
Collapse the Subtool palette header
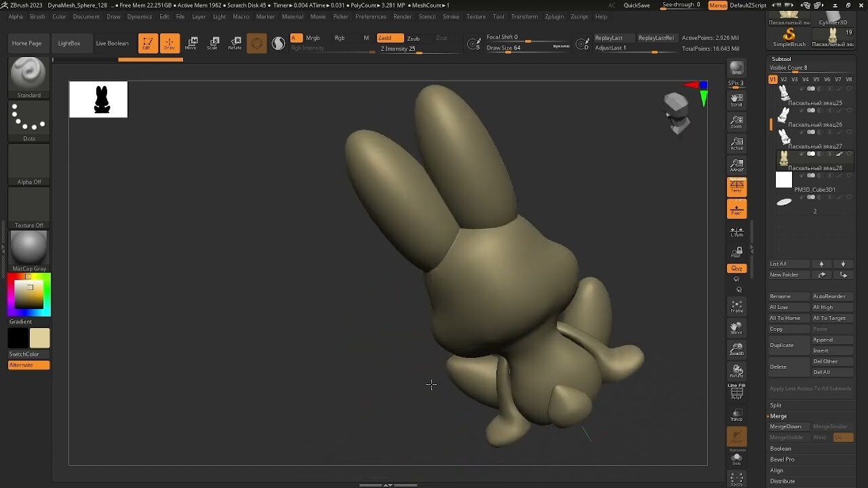(x=781, y=59)
